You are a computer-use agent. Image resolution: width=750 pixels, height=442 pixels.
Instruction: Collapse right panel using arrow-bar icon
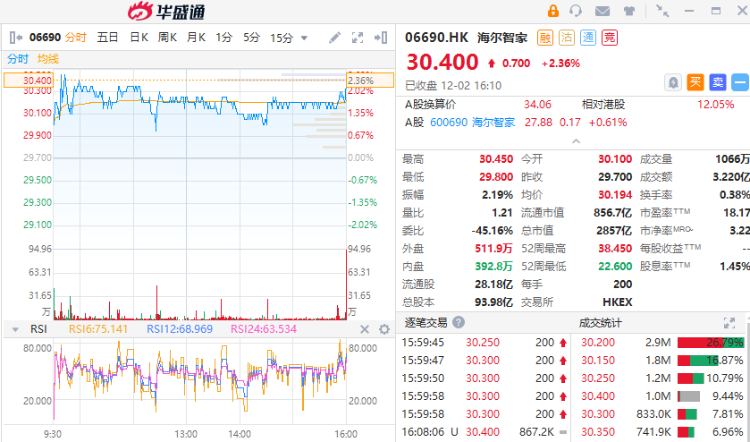381,37
